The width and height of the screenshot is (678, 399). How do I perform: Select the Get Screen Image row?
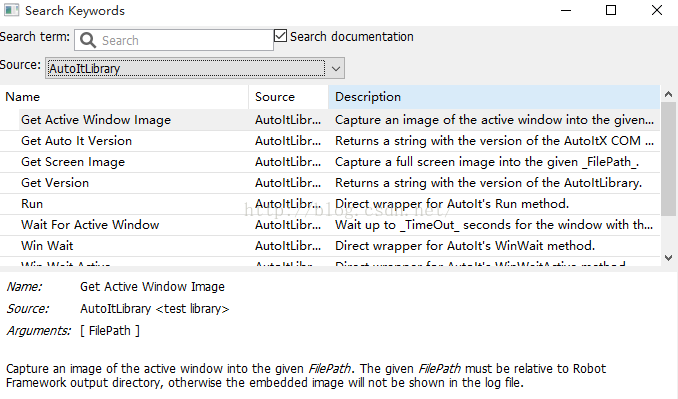point(330,162)
